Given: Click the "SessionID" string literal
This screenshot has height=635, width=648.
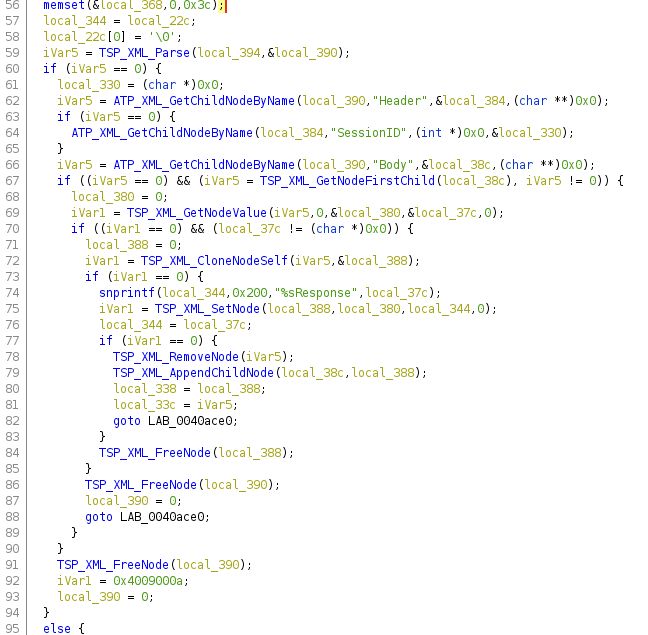Looking at the screenshot, I should tap(369, 133).
